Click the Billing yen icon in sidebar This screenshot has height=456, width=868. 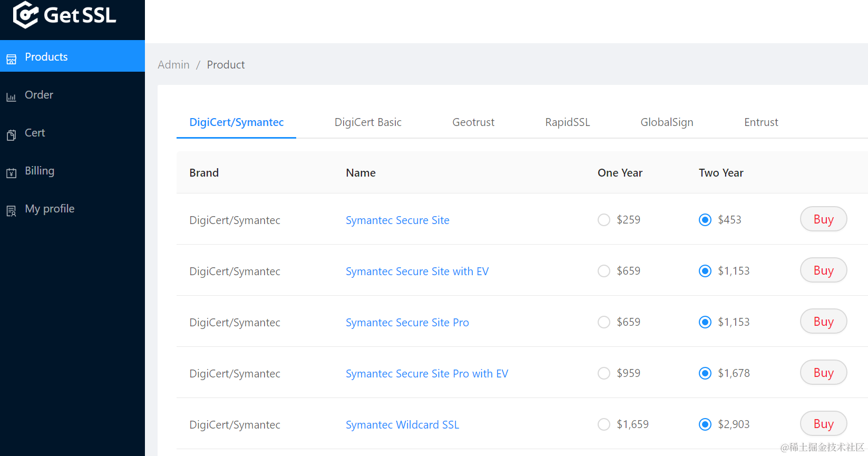coord(12,173)
